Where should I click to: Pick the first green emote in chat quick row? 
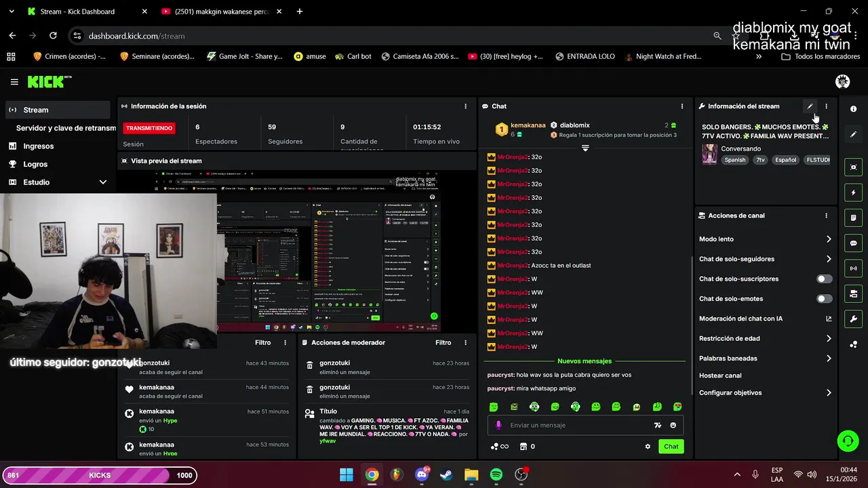[494, 407]
